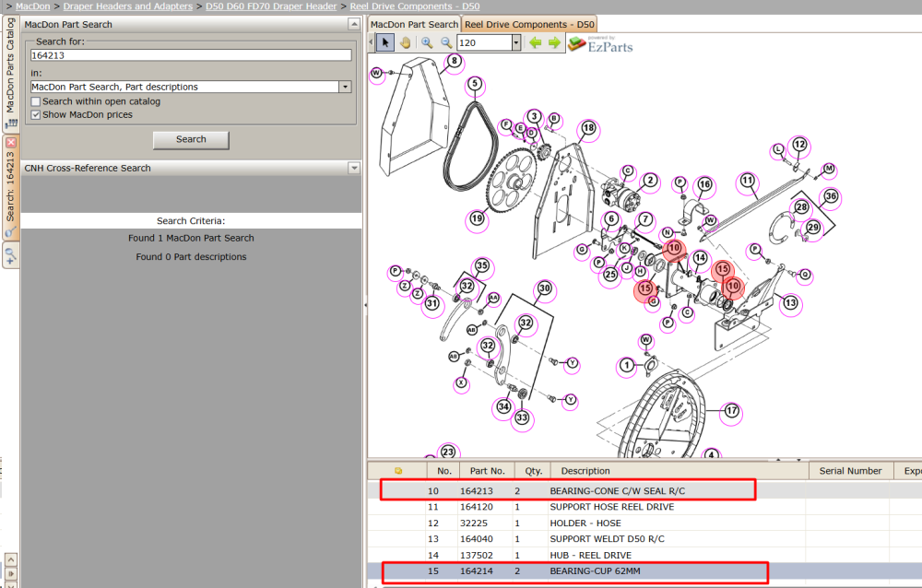Viewport: 922px width, 588px height.
Task: Zoom out of the diagram
Action: coord(446,42)
